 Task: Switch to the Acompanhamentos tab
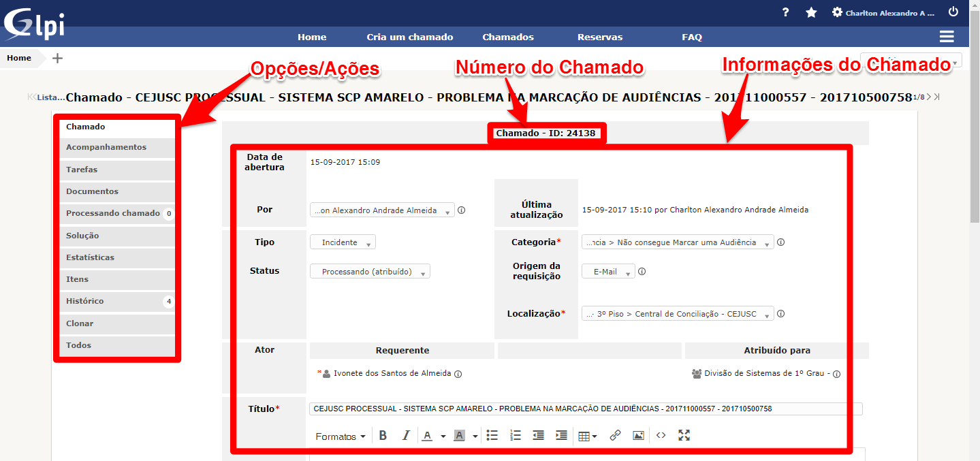[x=106, y=147]
